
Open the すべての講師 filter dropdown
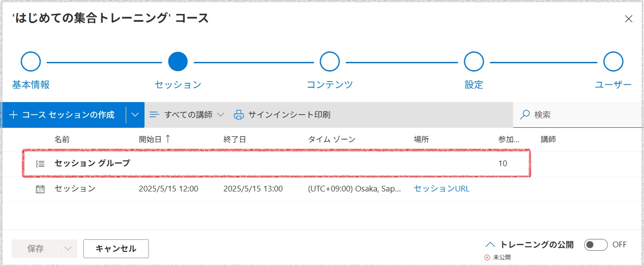click(x=187, y=115)
